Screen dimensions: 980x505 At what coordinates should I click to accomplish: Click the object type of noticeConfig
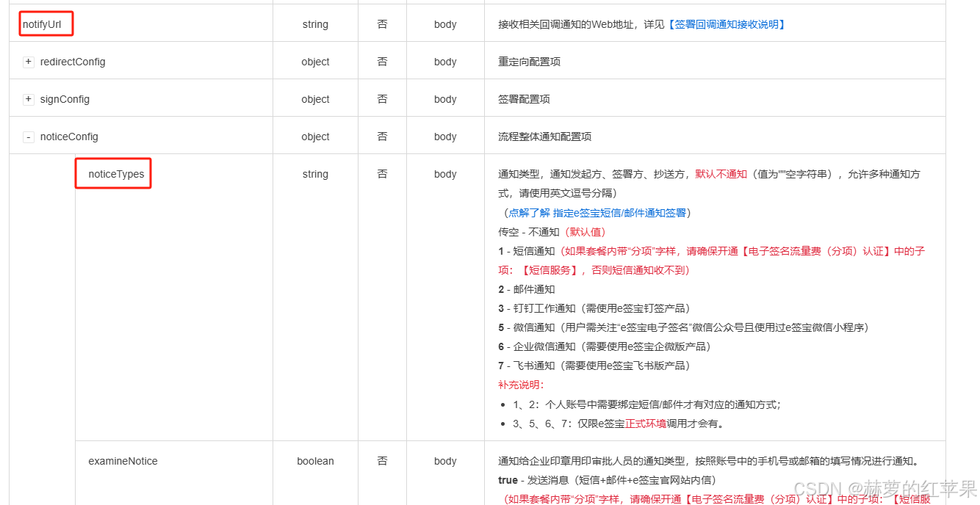click(315, 137)
